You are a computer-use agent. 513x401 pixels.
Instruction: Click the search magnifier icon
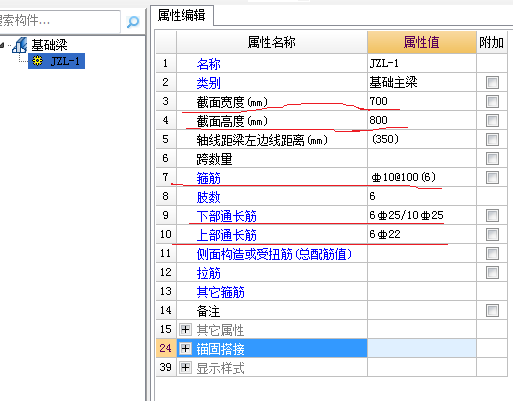[133, 22]
